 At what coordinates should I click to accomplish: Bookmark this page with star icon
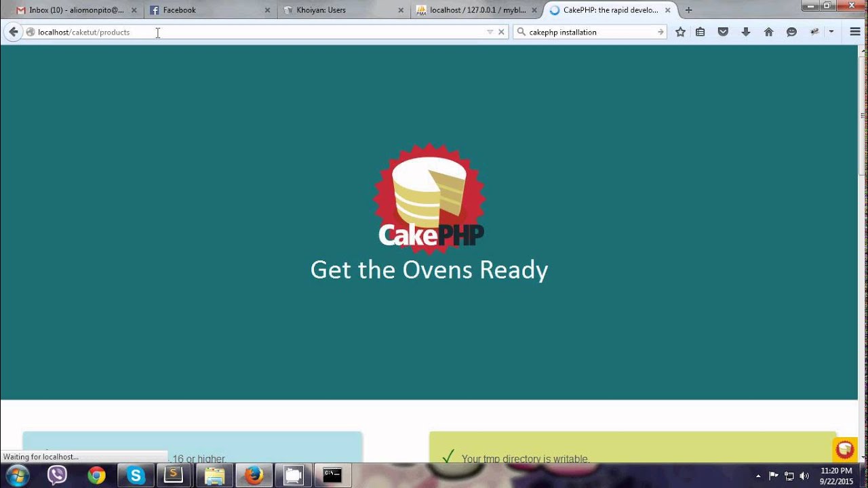click(x=680, y=32)
